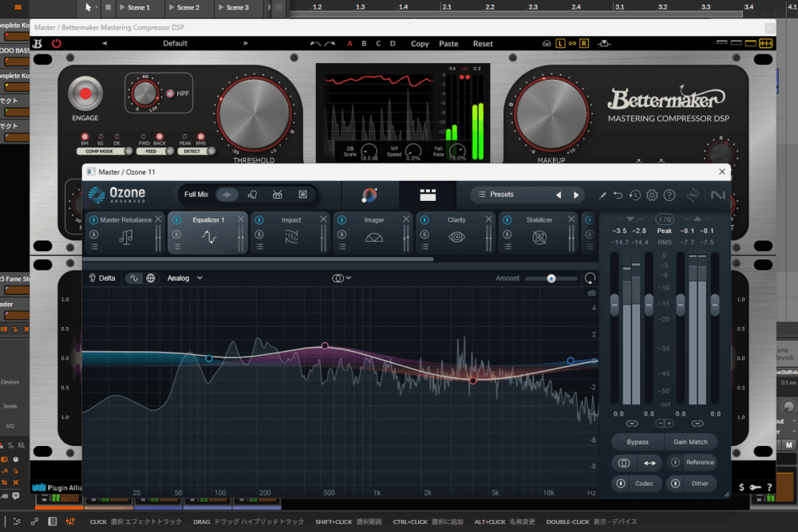Screen dimensions: 798x532
Task: Click the Ozone stereo overlap circles button
Action: (624, 463)
